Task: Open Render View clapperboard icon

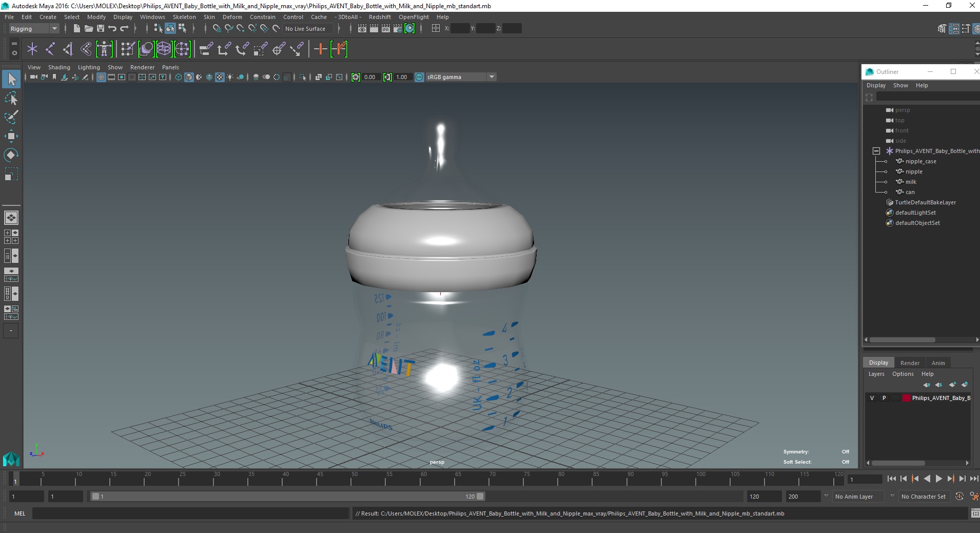Action: pos(362,29)
